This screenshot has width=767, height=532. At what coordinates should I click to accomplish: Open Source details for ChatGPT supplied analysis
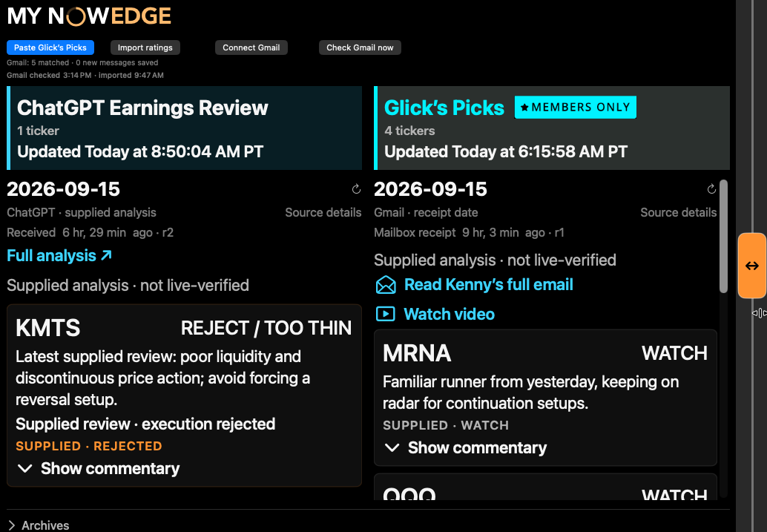tap(323, 212)
